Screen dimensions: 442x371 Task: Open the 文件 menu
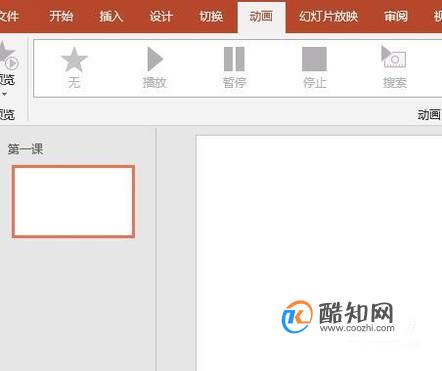click(9, 16)
